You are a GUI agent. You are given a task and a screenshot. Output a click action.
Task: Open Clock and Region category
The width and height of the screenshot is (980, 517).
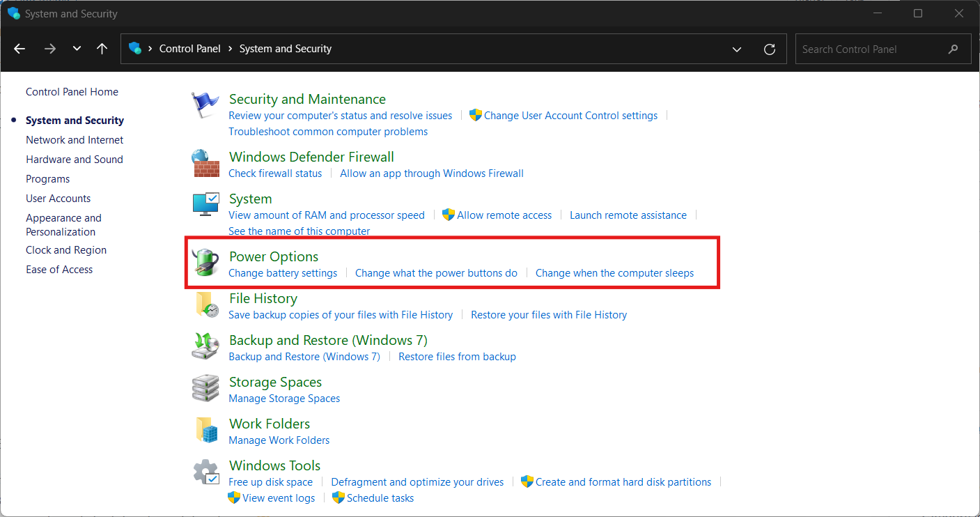[x=66, y=250]
